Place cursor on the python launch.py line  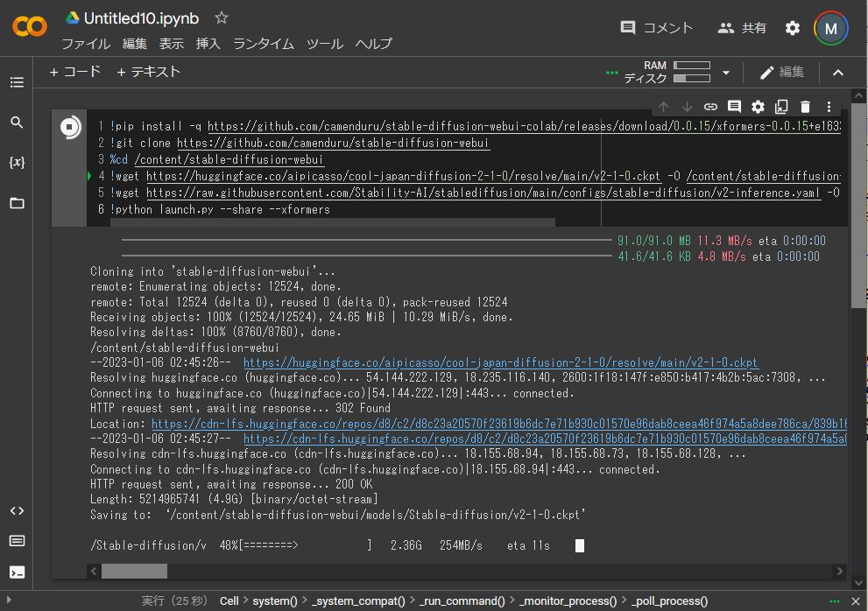[220, 209]
